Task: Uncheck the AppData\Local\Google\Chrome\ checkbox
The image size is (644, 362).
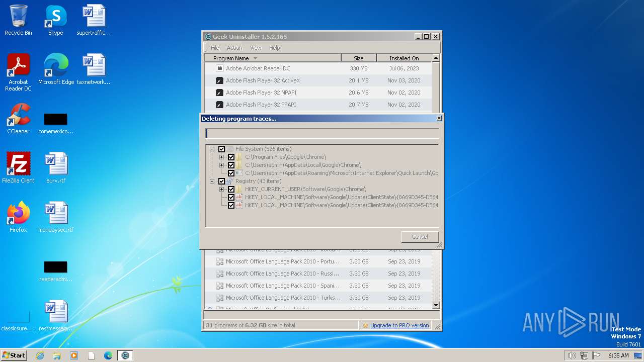Action: tap(231, 165)
